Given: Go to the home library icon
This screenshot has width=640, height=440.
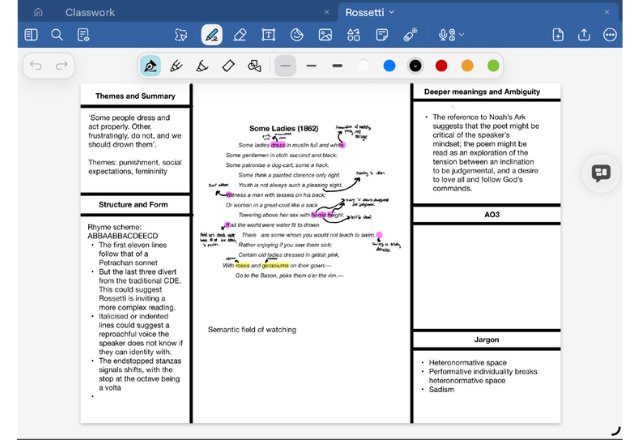Looking at the screenshot, I should pyautogui.click(x=38, y=12).
